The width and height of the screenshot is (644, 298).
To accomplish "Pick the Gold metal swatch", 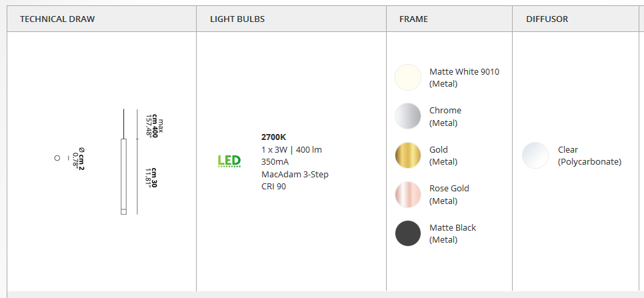I will [x=408, y=155].
